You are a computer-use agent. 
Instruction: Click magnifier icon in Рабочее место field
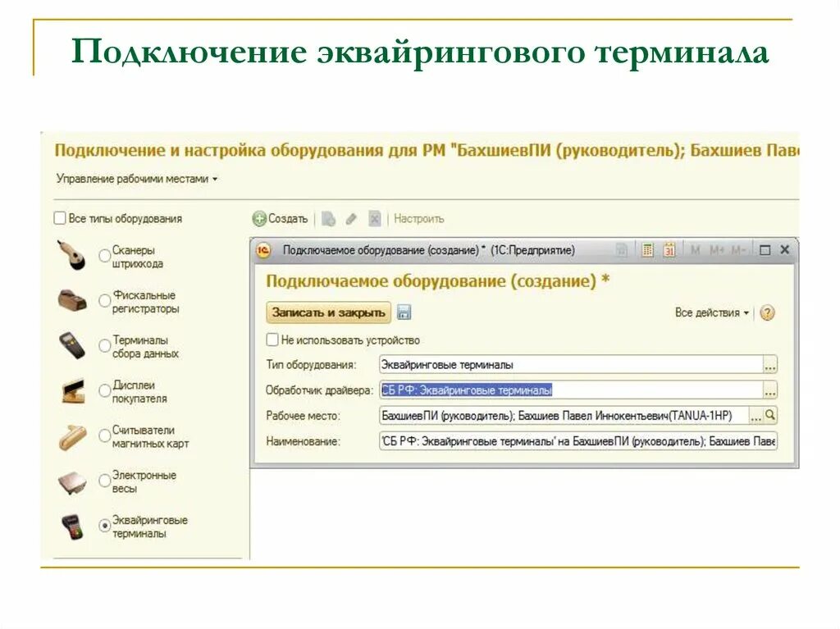click(769, 415)
